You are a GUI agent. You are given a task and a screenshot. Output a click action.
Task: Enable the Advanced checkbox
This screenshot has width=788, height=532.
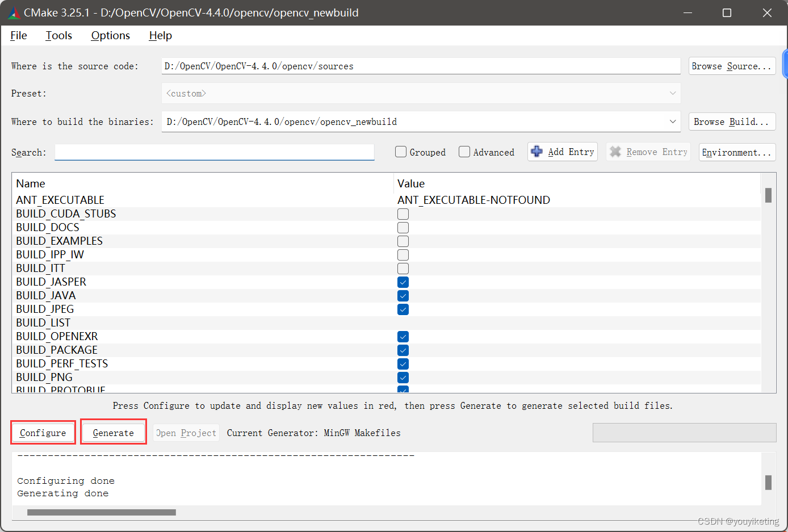click(x=464, y=152)
